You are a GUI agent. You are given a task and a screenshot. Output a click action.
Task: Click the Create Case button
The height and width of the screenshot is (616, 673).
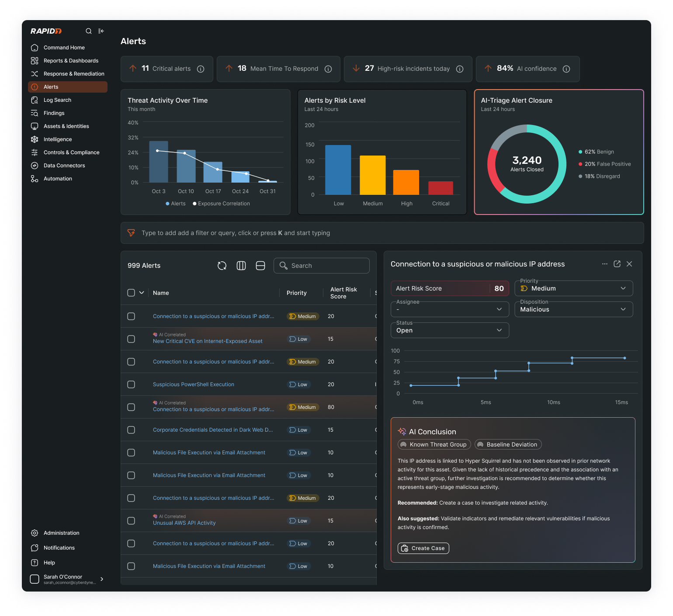pos(423,548)
